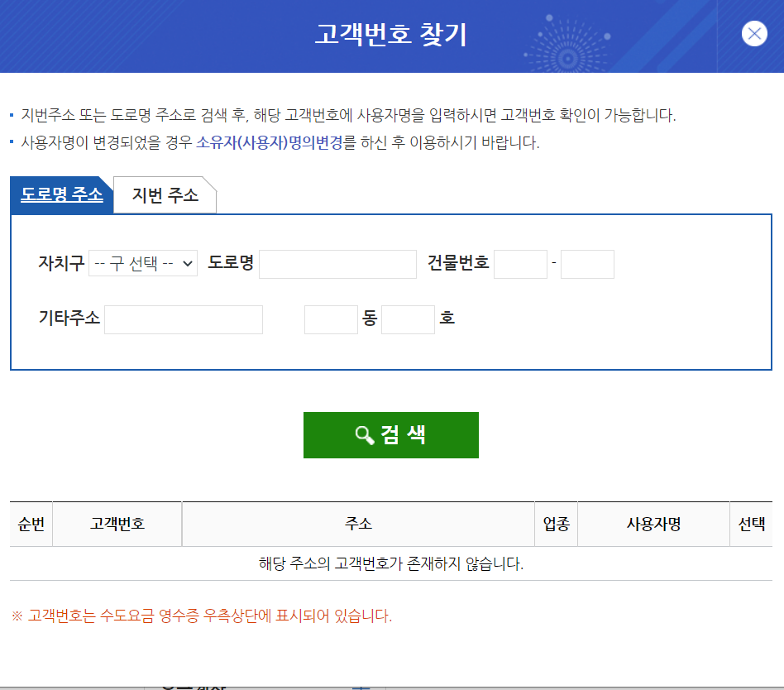Click the 업종 column header
Screen dimensions: 784x690
click(556, 524)
